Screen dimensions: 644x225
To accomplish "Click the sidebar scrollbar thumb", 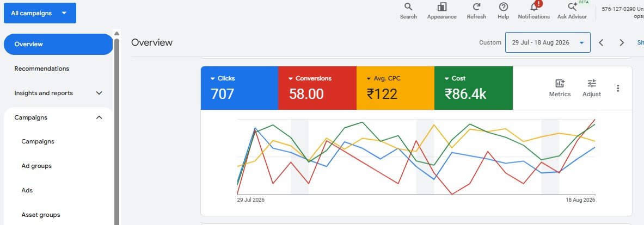I will (x=116, y=131).
